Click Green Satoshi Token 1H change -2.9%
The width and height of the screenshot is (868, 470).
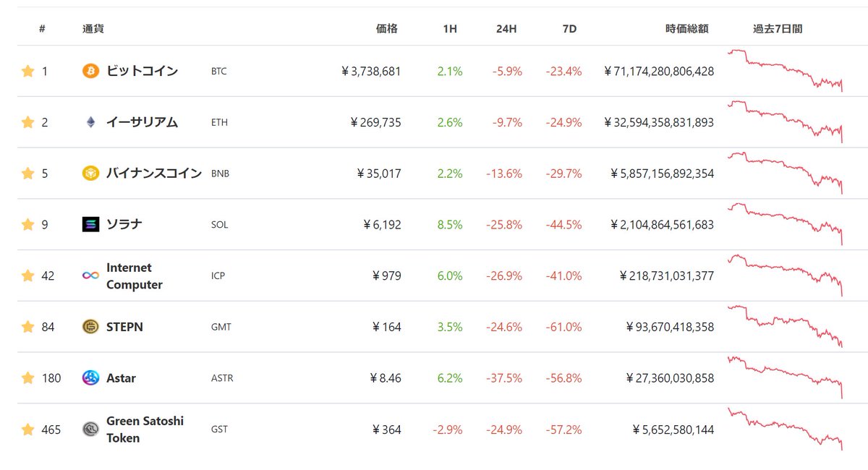coord(448,430)
